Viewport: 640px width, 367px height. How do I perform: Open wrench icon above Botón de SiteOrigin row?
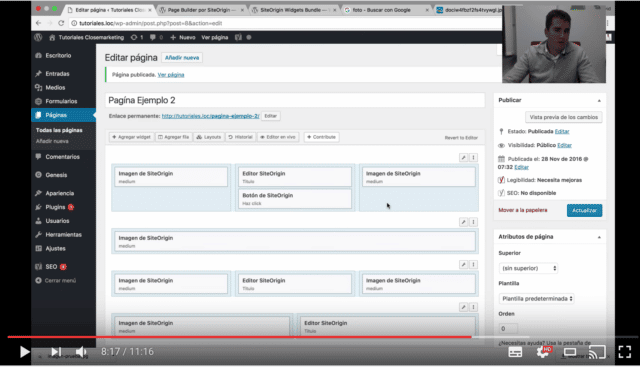tap(463, 158)
